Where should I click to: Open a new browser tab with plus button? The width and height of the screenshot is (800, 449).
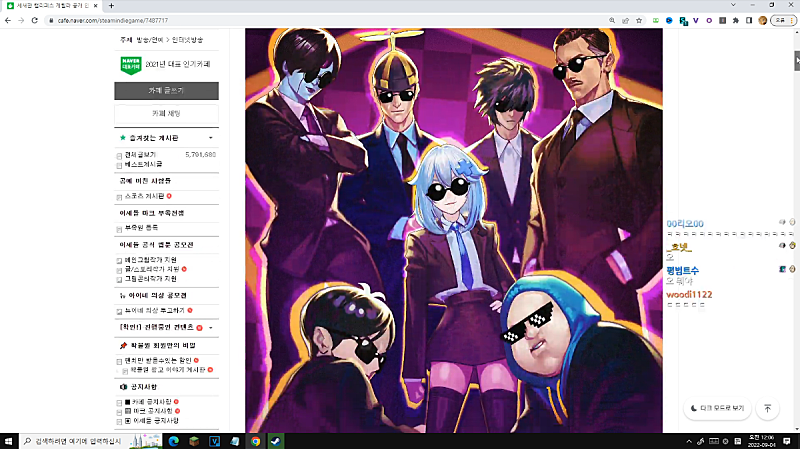coord(111,6)
